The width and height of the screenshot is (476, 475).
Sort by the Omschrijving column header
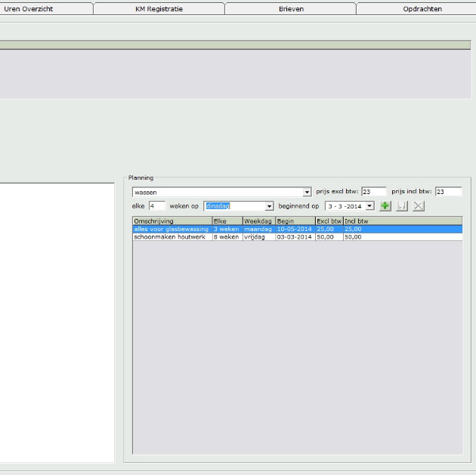[172, 221]
